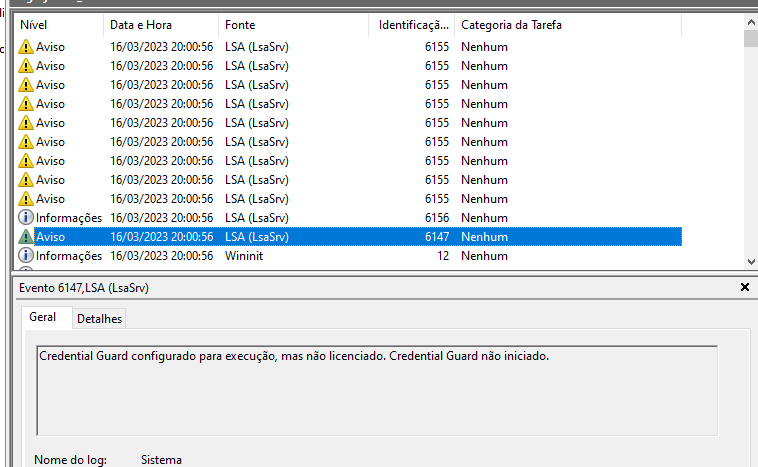Click the Sistema log name value
Image resolution: width=758 pixels, height=467 pixels.
pos(161,459)
